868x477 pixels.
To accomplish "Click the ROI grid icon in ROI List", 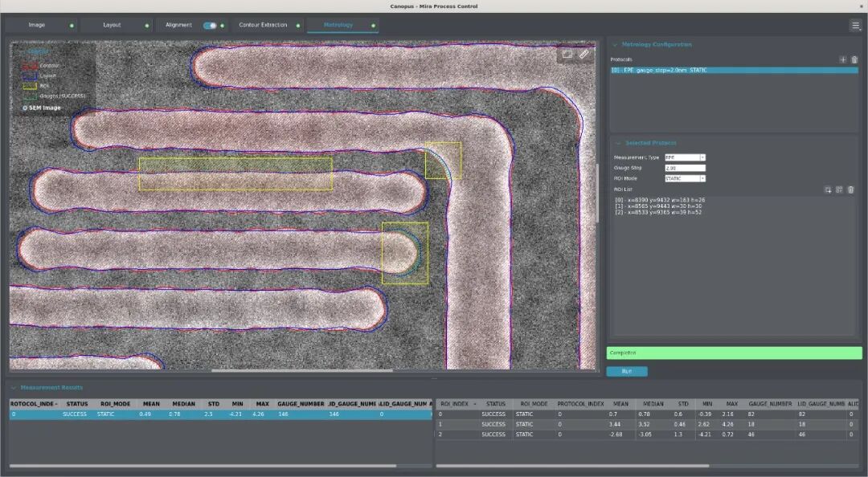I will pos(839,190).
